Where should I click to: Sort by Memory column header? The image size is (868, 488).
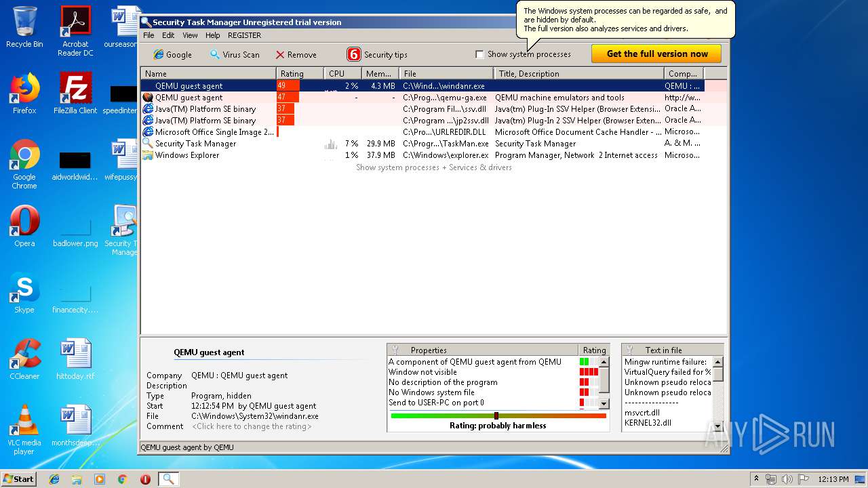(380, 73)
